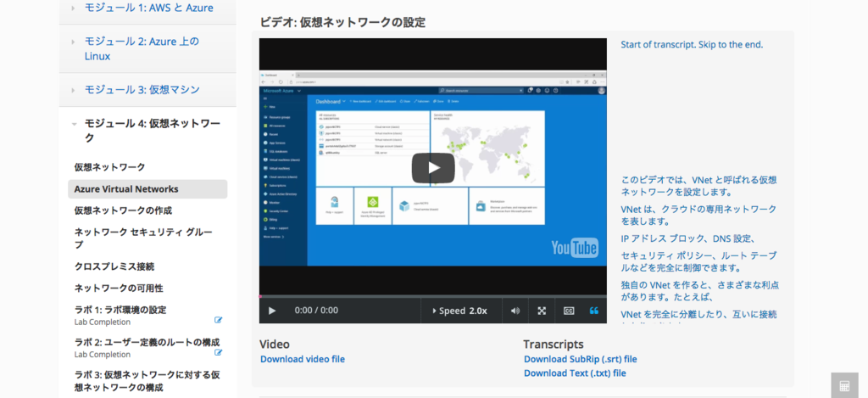The height and width of the screenshot is (398, 868).
Task: Click the video thumbnail of Azure dashboard
Action: (433, 168)
